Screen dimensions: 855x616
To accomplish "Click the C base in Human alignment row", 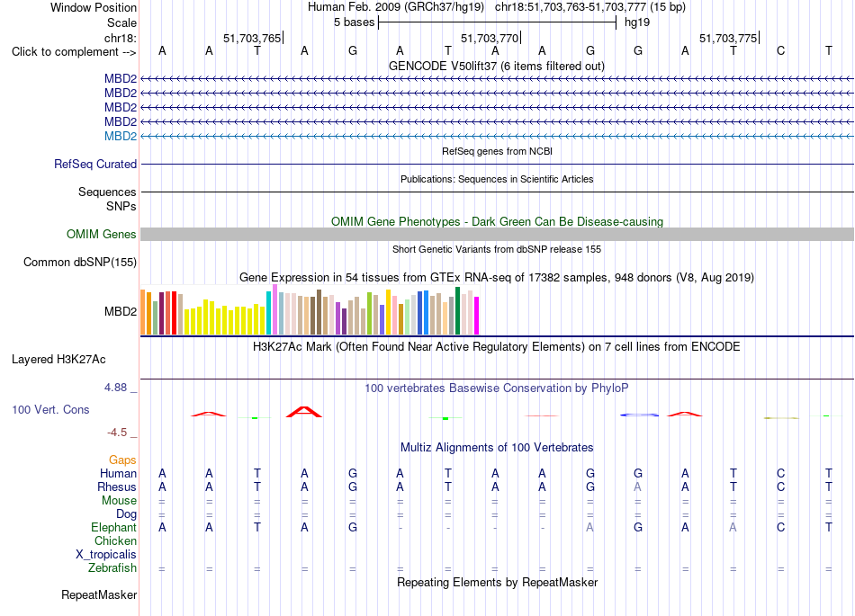I will tap(781, 473).
